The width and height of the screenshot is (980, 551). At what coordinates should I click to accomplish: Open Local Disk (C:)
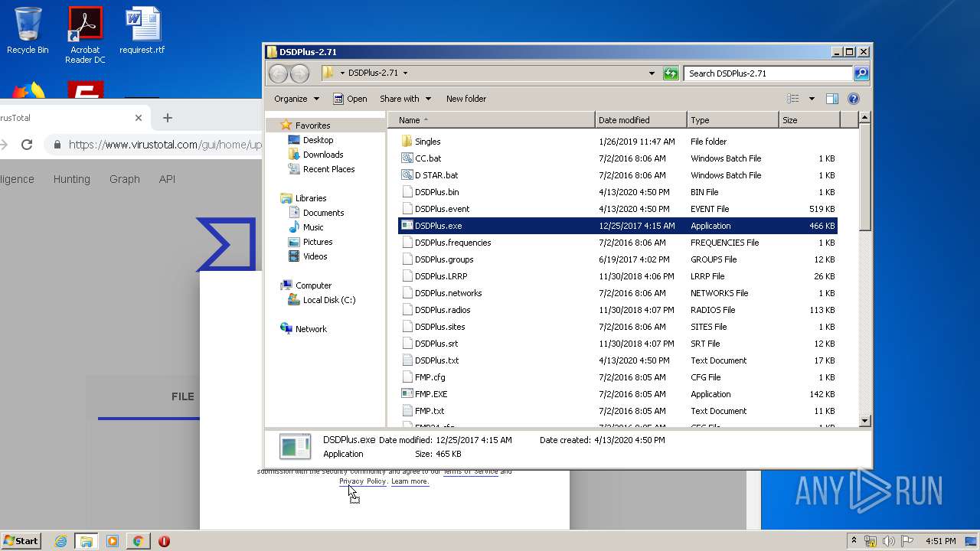[329, 300]
